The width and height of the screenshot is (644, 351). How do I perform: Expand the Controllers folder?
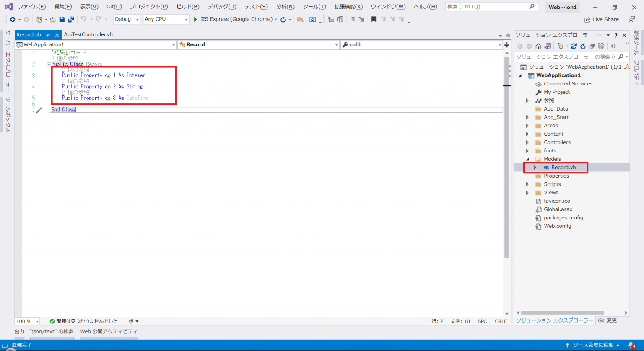[x=527, y=142]
